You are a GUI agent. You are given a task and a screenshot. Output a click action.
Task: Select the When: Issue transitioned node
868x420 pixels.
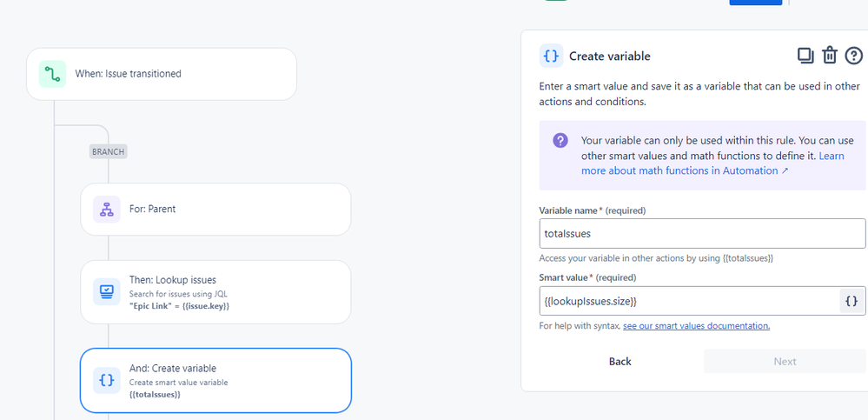(x=162, y=74)
